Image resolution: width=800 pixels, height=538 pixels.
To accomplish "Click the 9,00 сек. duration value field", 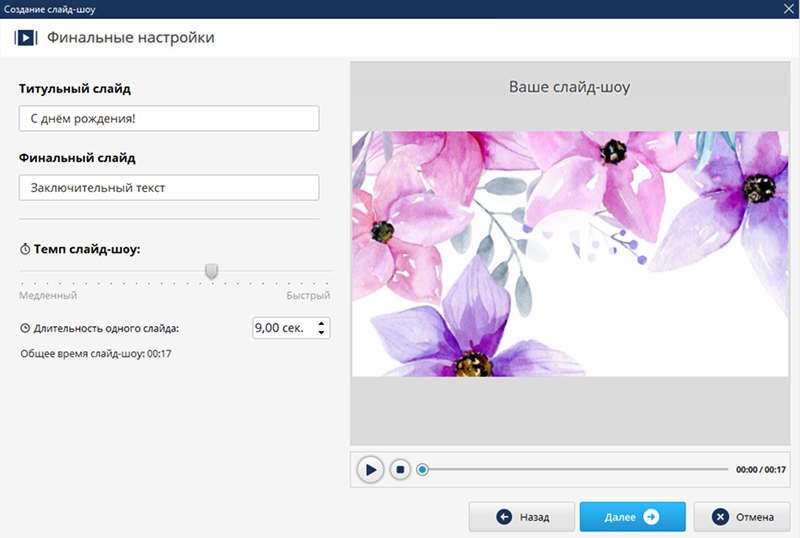I will pos(282,328).
